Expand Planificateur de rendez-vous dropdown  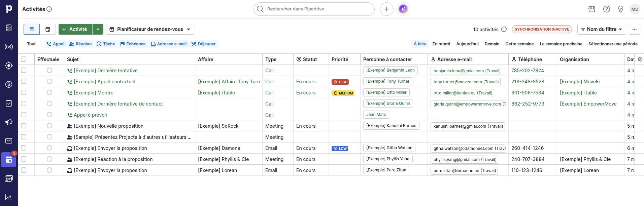(150, 29)
